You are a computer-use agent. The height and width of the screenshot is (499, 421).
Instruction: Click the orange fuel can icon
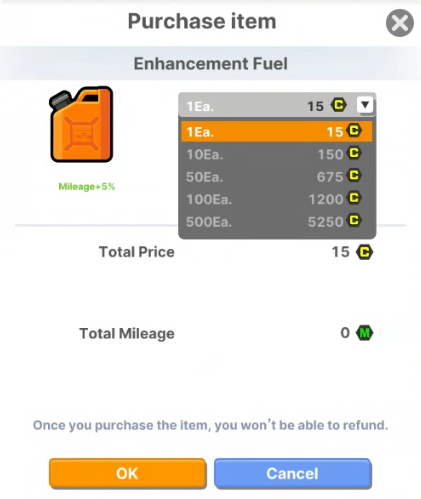coord(81,124)
